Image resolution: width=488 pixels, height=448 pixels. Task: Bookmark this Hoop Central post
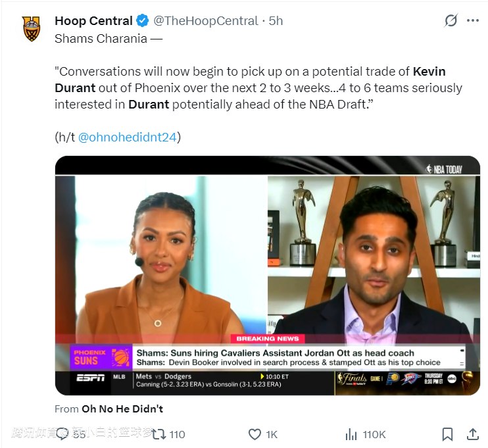447,434
